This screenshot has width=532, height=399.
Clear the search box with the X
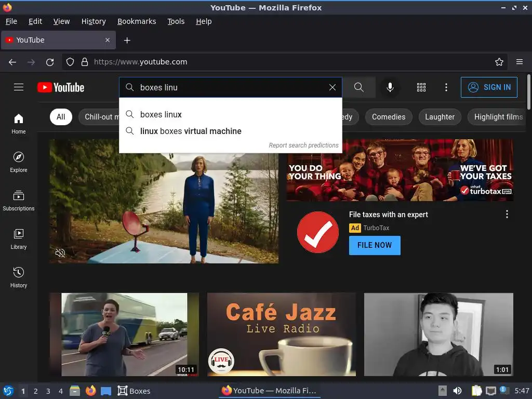332,87
